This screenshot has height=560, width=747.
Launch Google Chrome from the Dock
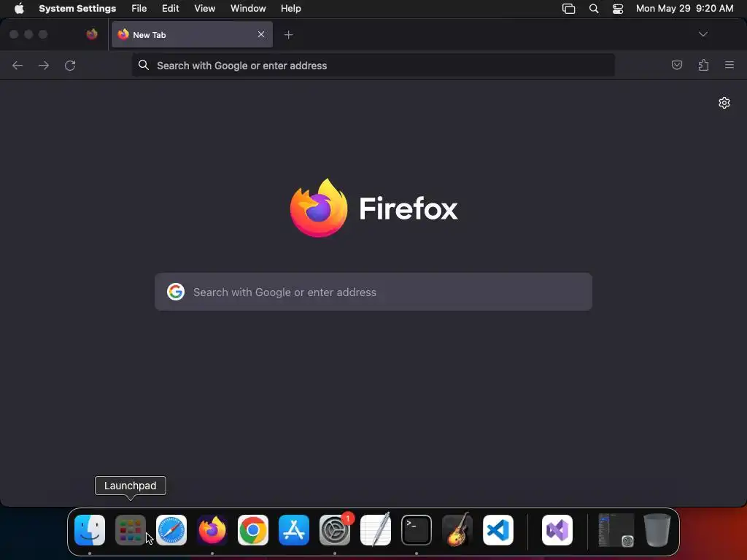(x=253, y=529)
